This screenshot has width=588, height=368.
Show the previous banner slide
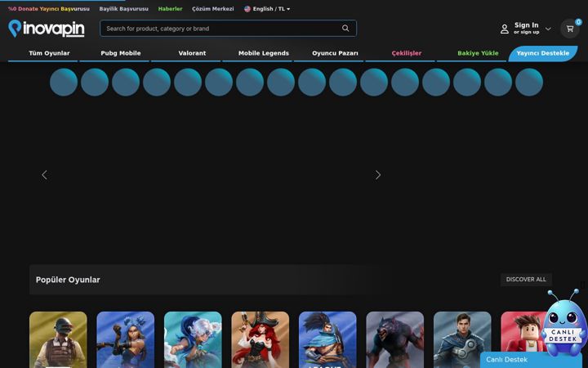click(44, 175)
